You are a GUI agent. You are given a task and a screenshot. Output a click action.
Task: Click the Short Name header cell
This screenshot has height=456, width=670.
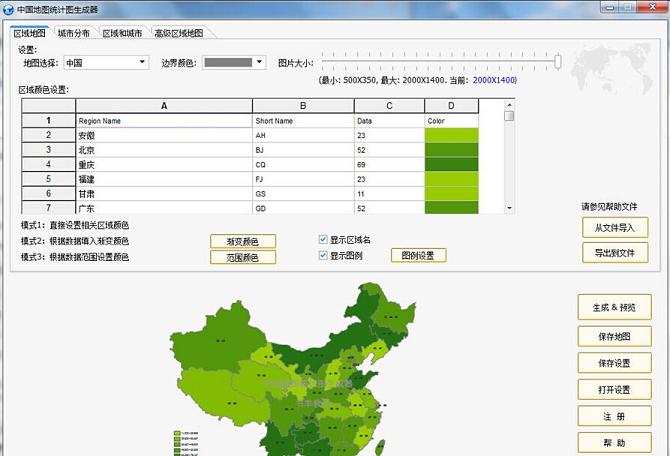303,121
